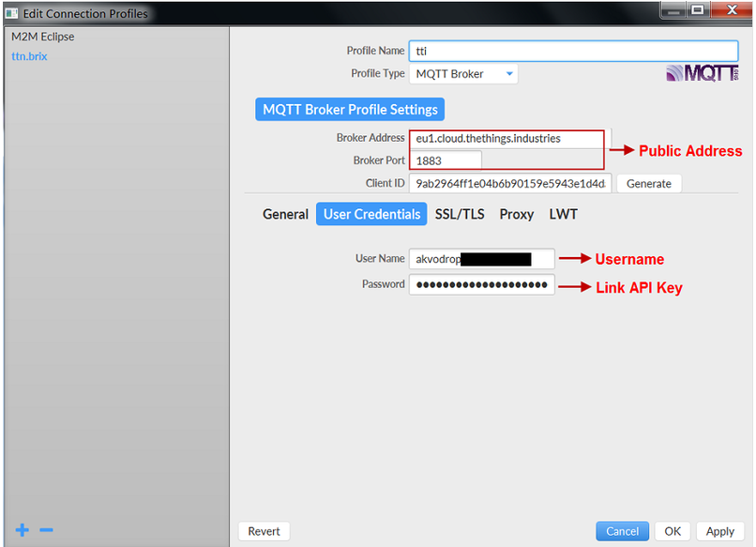This screenshot has width=756, height=547.
Task: Select the M2M Eclipse profile
Action: [x=43, y=37]
